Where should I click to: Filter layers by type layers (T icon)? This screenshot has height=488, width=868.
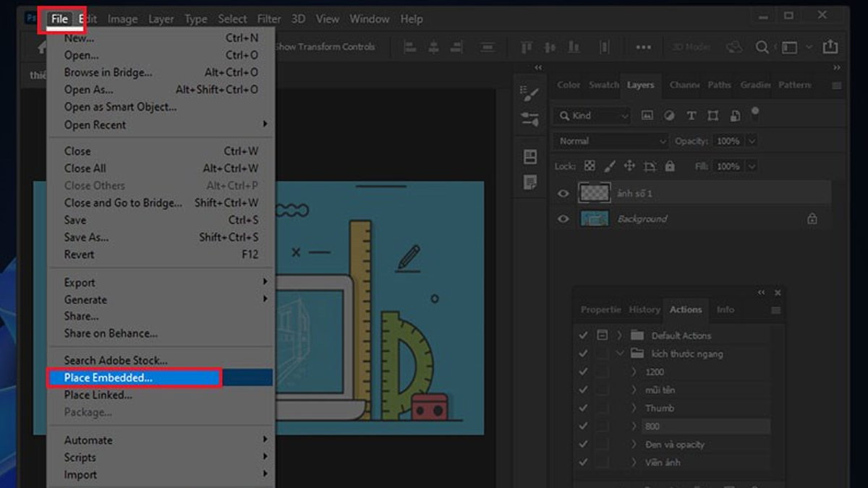tap(691, 116)
